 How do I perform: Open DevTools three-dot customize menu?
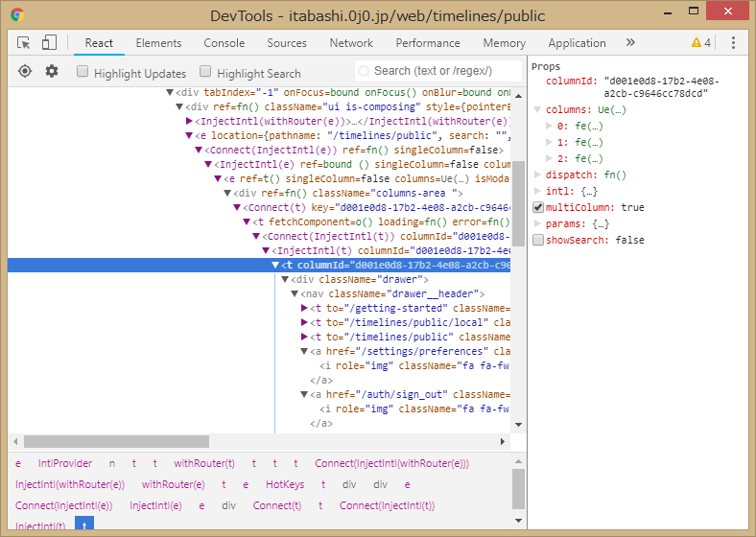733,43
